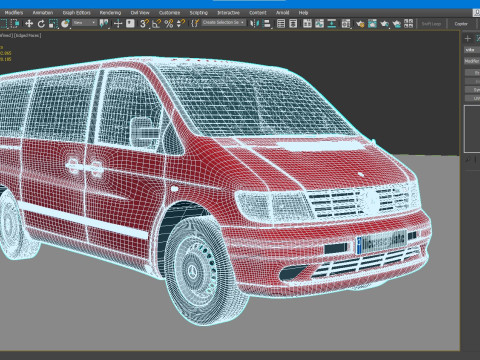Click the Select and Place tool
480x360 pixels.
point(65,24)
